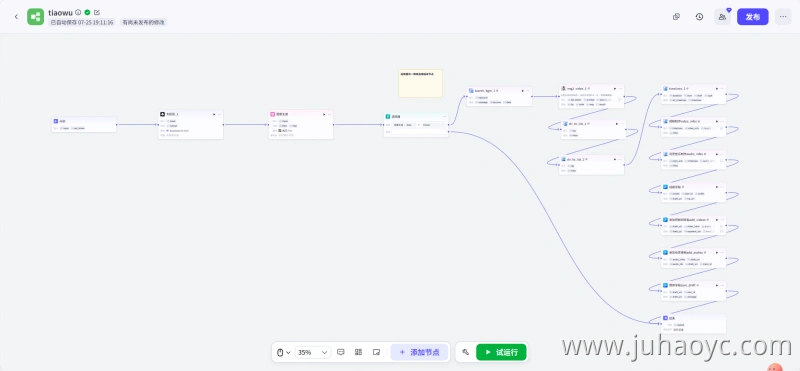Click the audio_infos node title
Image resolution: width=800 pixels, height=371 pixels.
(x=686, y=154)
